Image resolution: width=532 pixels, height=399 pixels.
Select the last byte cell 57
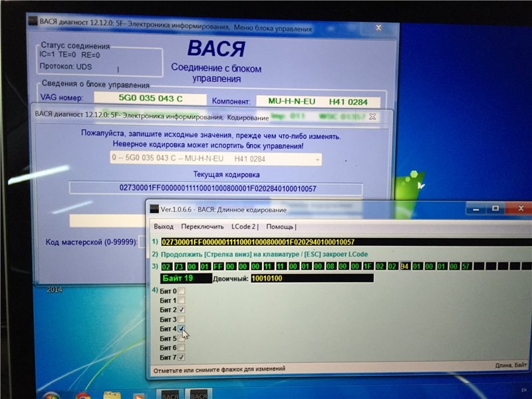click(x=466, y=267)
